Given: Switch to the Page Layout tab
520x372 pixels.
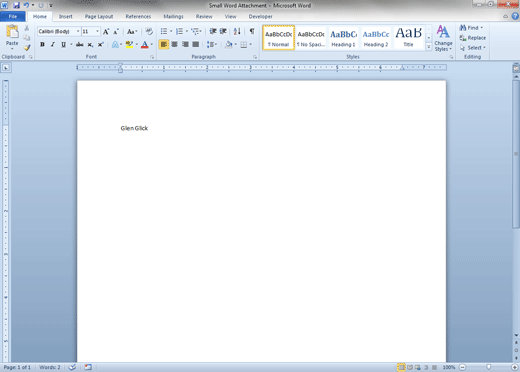Looking at the screenshot, I should click(x=99, y=16).
